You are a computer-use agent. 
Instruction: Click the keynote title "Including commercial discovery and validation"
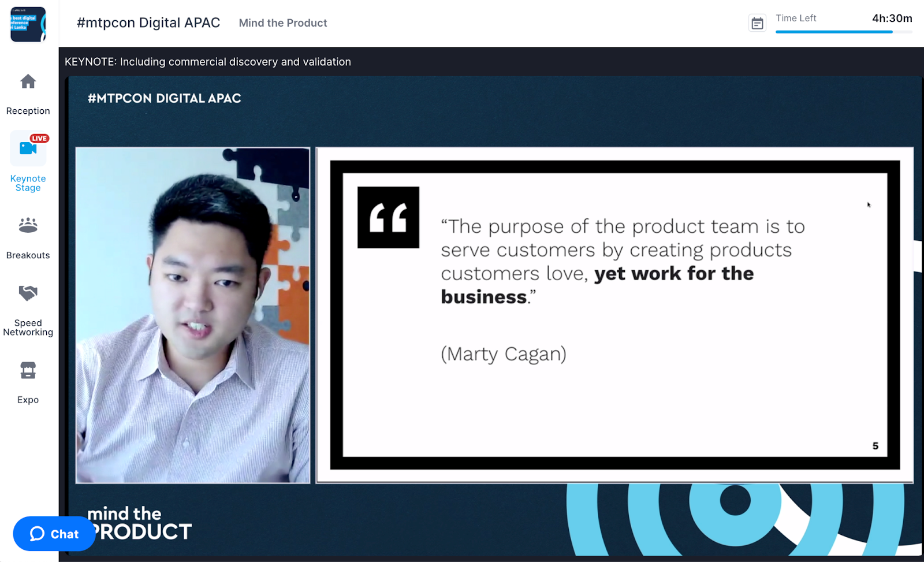(235, 62)
